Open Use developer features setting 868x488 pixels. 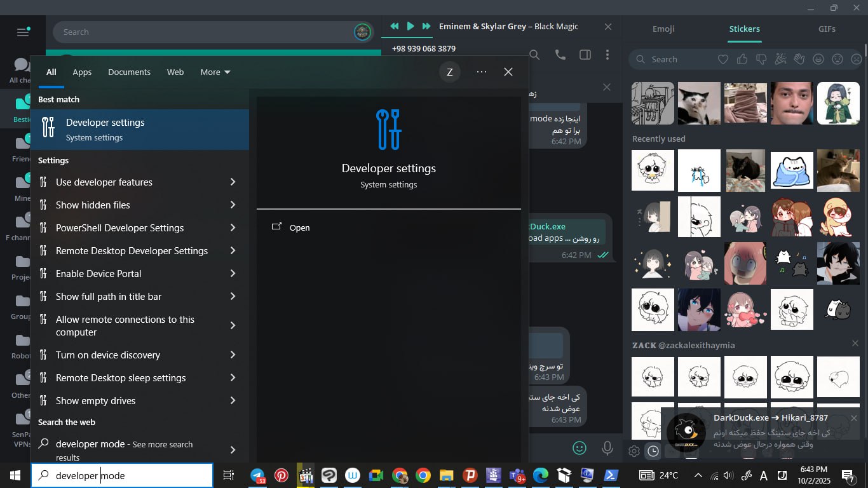[104, 182]
